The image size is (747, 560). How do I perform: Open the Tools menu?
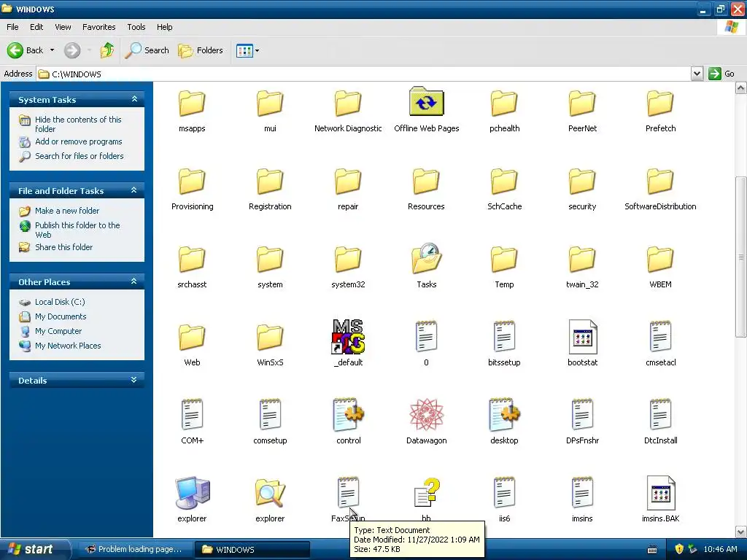click(136, 27)
